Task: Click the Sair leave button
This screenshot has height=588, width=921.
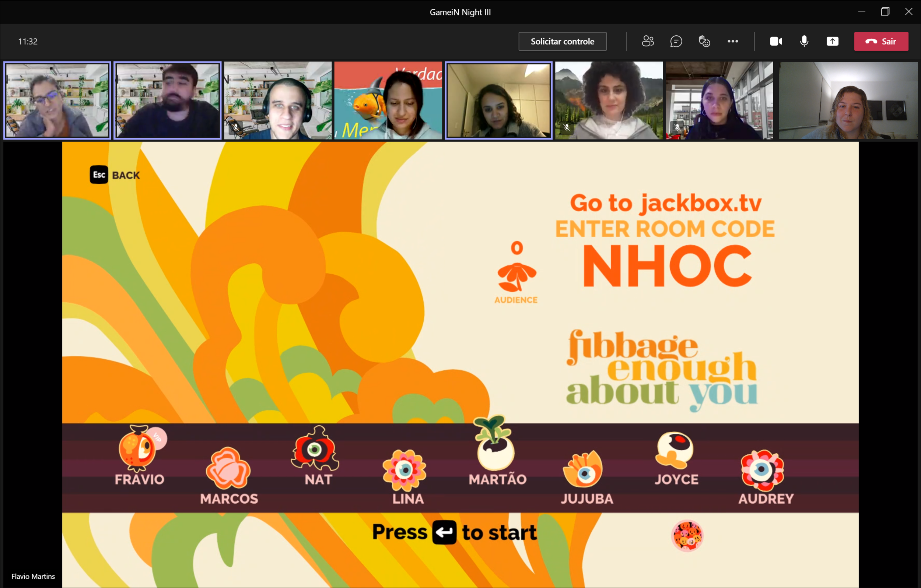Action: [881, 41]
